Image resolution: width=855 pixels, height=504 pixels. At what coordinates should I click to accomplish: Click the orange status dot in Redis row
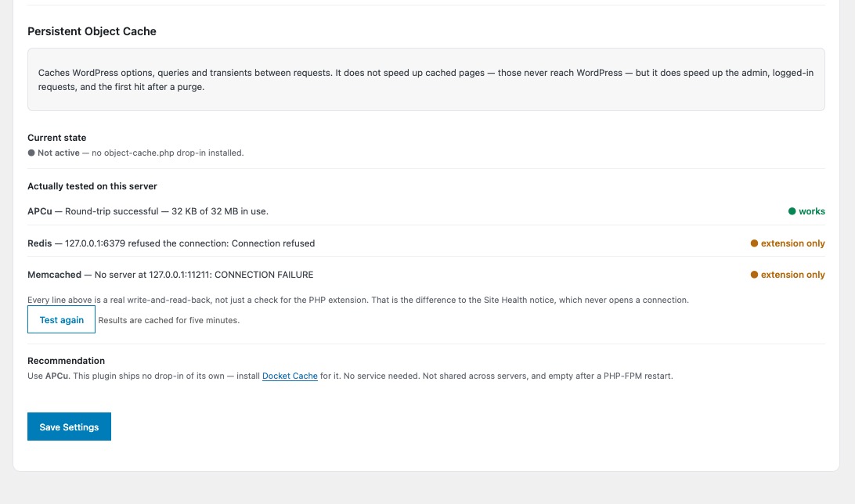[x=754, y=243]
